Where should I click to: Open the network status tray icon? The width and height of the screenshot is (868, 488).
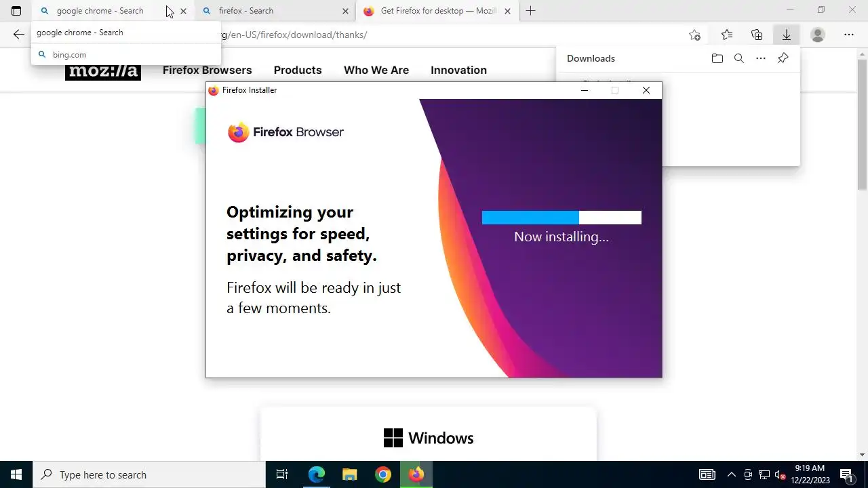764,474
